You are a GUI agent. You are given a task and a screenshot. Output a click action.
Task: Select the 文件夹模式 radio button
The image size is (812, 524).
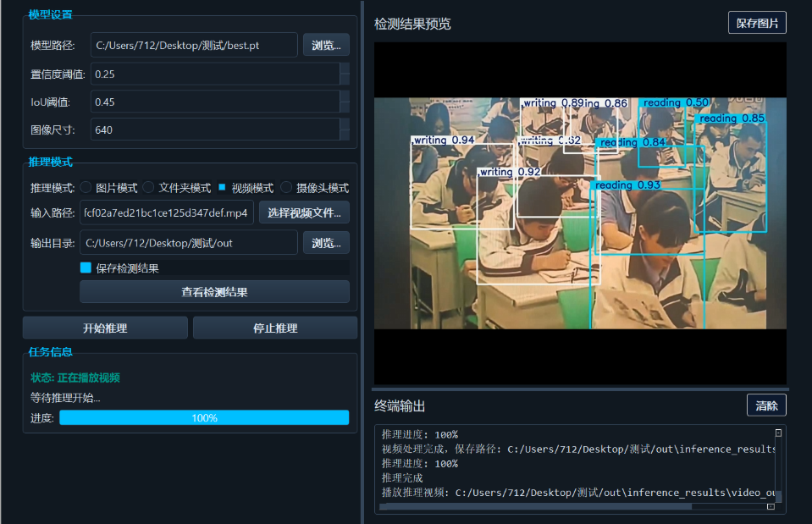click(148, 187)
